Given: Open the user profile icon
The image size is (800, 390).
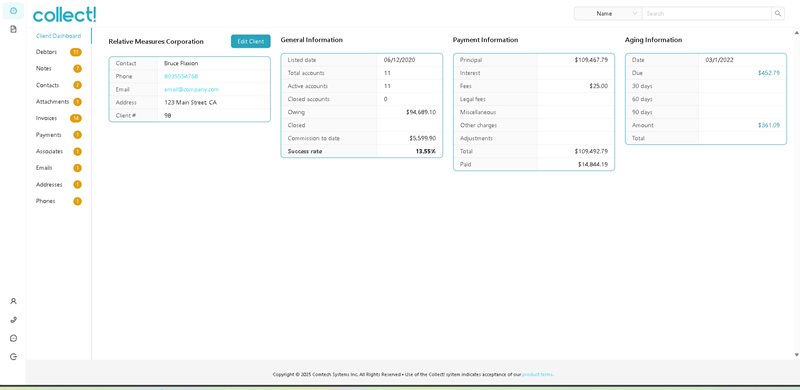Looking at the screenshot, I should [x=14, y=301].
